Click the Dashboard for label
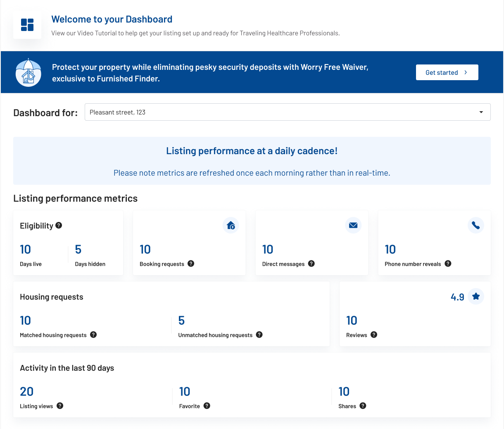The height and width of the screenshot is (429, 504). (45, 113)
